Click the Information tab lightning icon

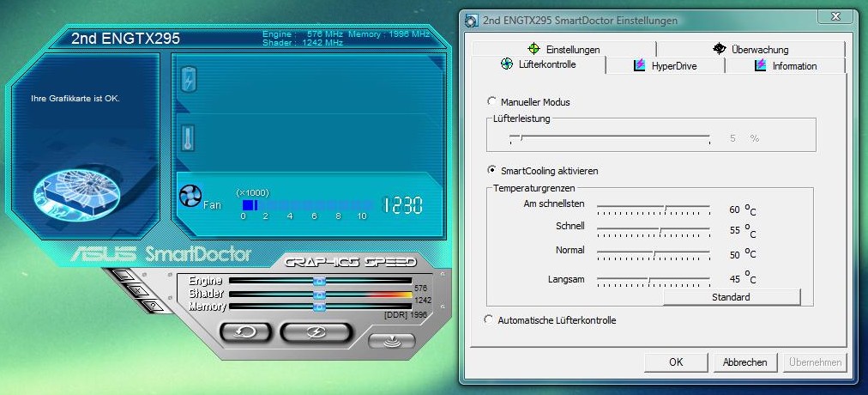click(761, 65)
